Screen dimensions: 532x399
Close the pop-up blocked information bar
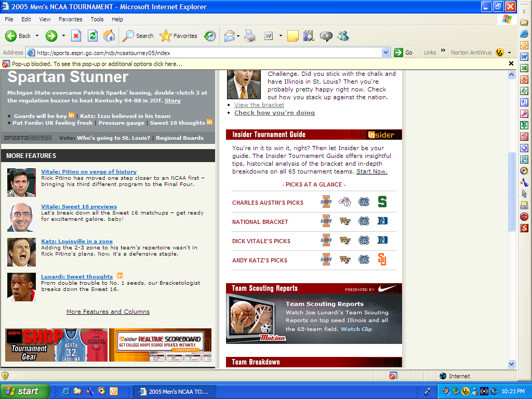[x=511, y=64]
